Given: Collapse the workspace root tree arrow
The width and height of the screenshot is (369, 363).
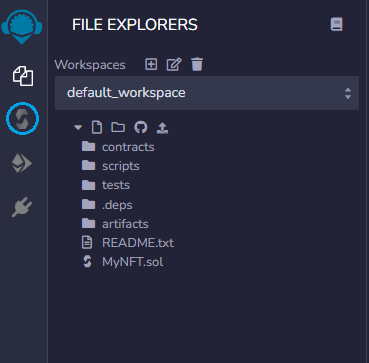Looking at the screenshot, I should pos(78,127).
